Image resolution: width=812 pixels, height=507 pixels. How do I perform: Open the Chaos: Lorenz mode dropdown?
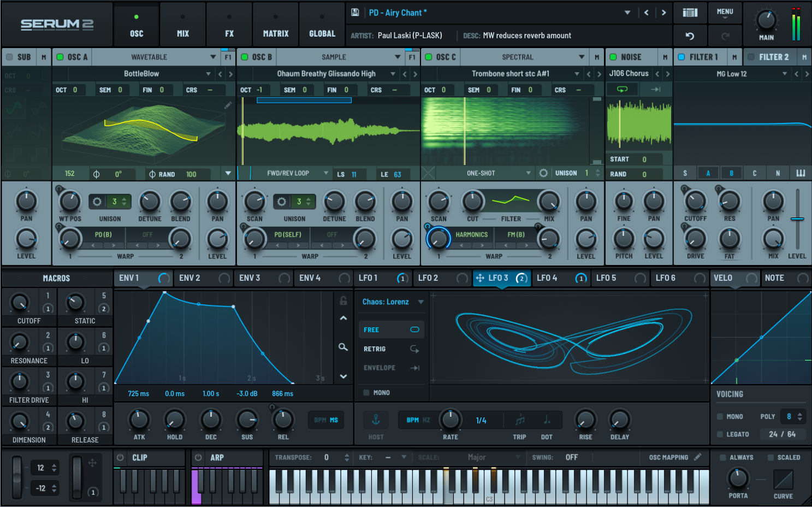point(391,301)
